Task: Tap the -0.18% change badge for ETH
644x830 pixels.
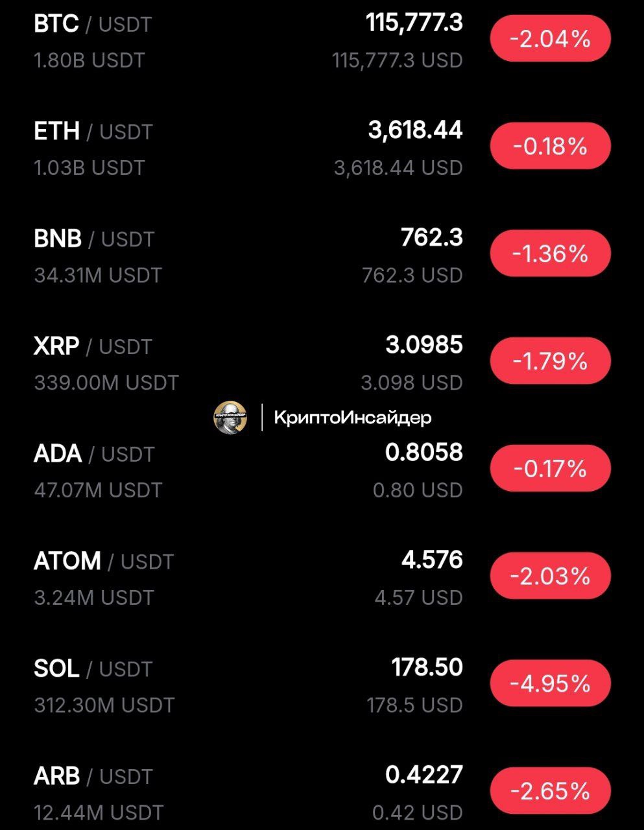Action: click(550, 146)
